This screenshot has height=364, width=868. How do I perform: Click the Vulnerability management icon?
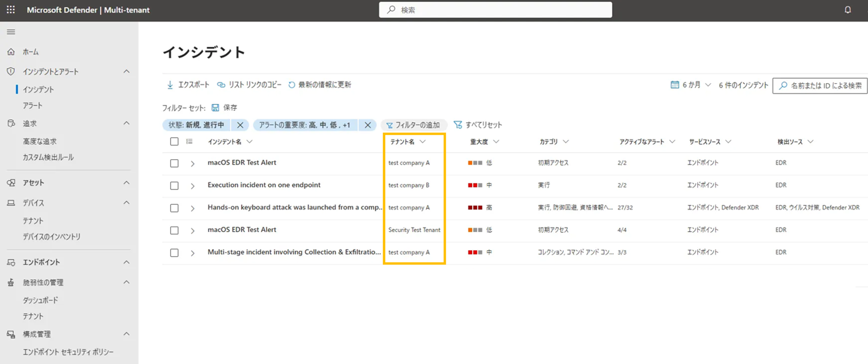pos(11,282)
